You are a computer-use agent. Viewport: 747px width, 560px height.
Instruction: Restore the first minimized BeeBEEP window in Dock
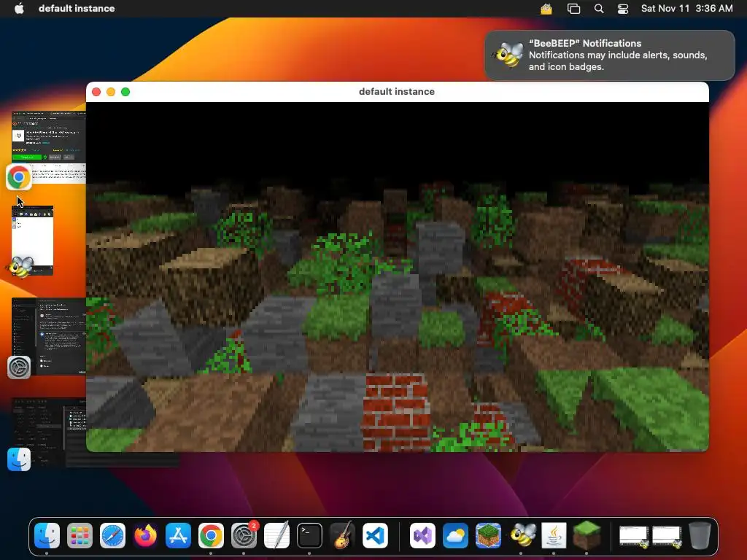[x=634, y=536]
